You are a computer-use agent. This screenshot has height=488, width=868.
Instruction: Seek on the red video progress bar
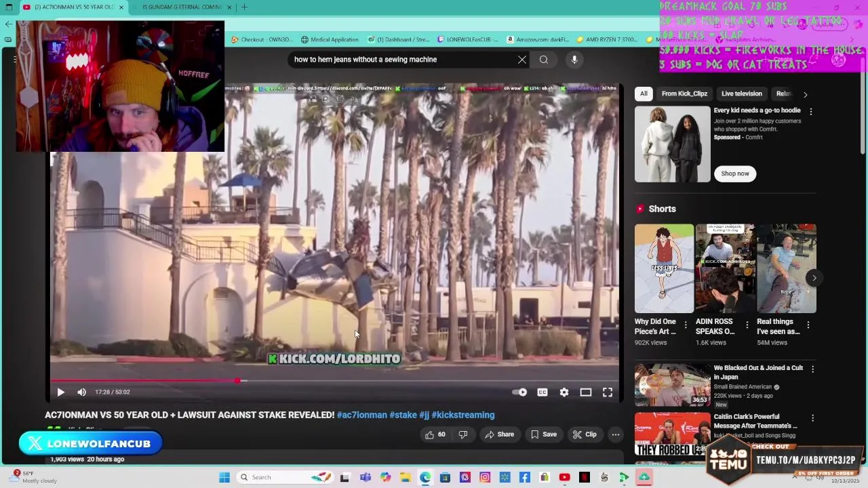[x=334, y=381]
